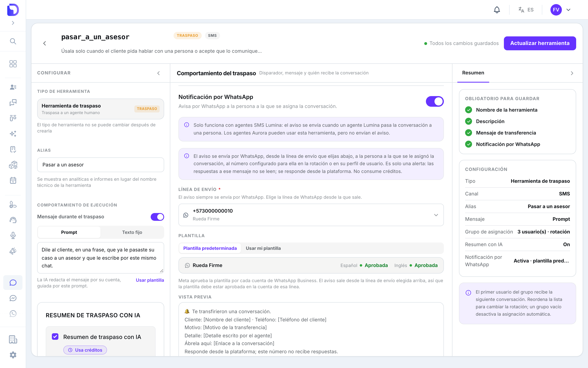The height and width of the screenshot is (368, 588).
Task: Click the Actualizar herramienta button
Action: coord(540,43)
